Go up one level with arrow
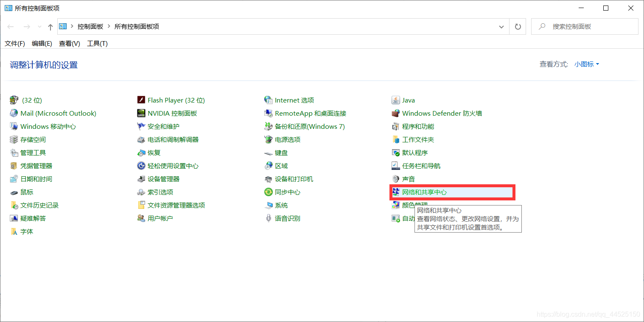This screenshot has width=644, height=322. [x=50, y=27]
